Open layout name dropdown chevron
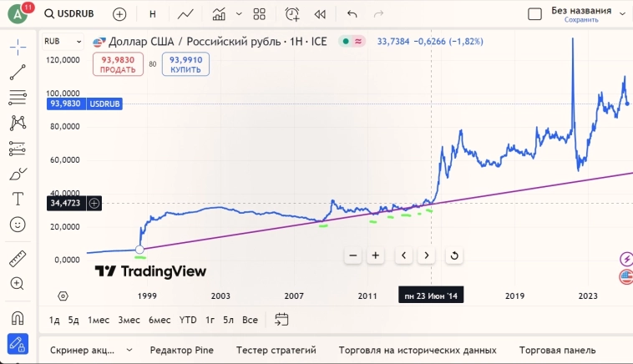 click(622, 13)
